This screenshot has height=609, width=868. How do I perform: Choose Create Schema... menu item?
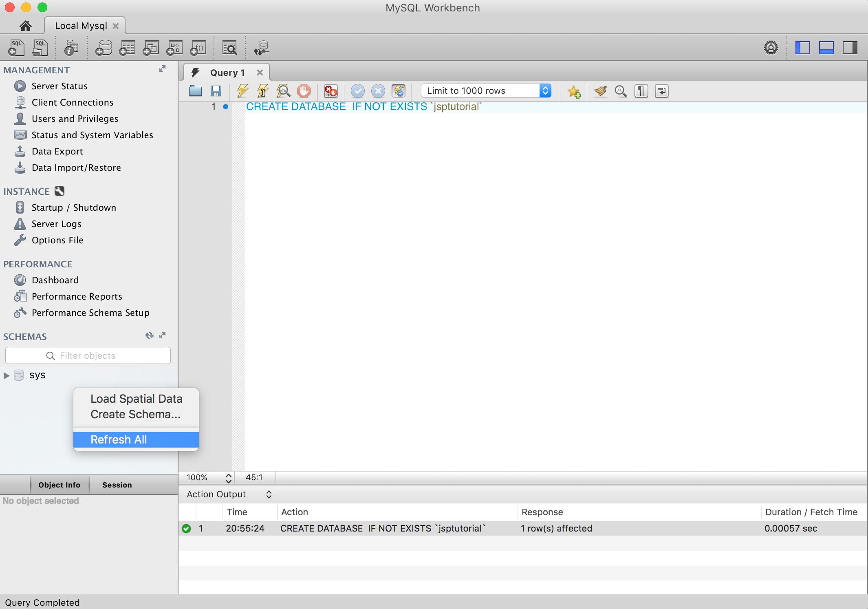(x=136, y=414)
